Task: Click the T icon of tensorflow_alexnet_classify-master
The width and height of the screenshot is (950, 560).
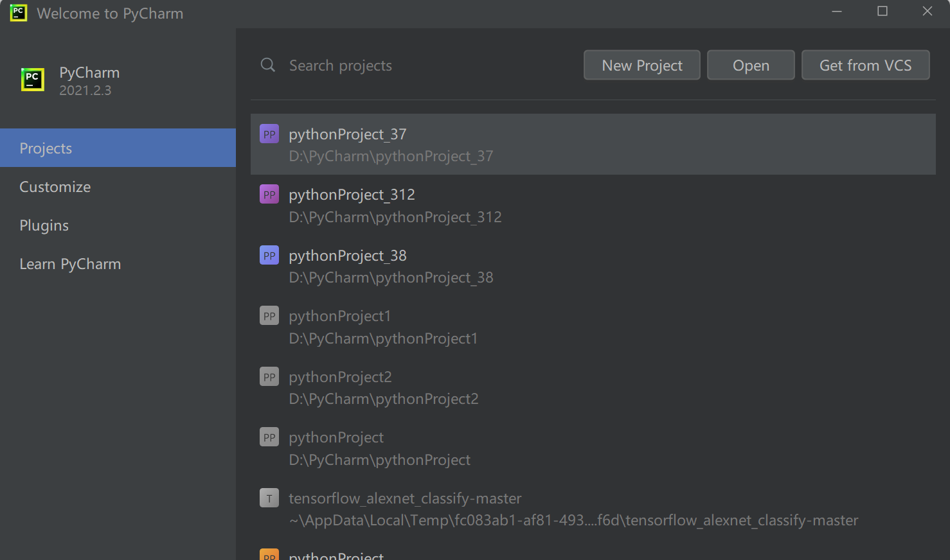Action: (269, 498)
